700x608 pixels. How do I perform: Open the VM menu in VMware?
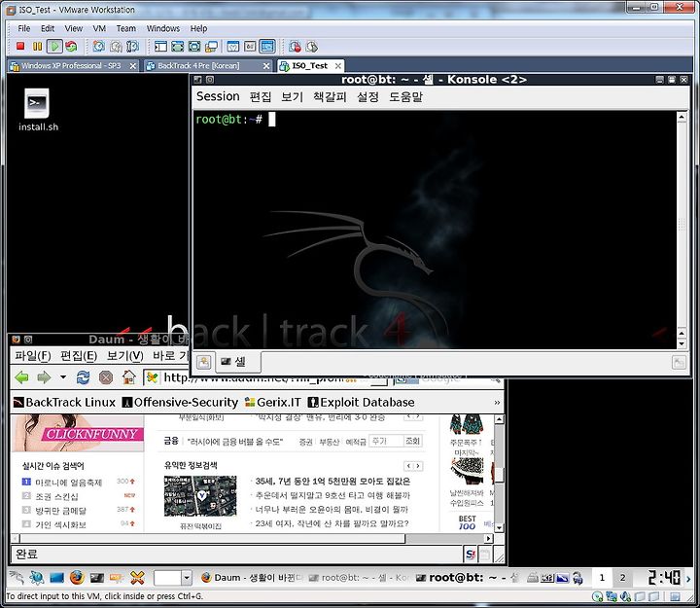click(99, 28)
